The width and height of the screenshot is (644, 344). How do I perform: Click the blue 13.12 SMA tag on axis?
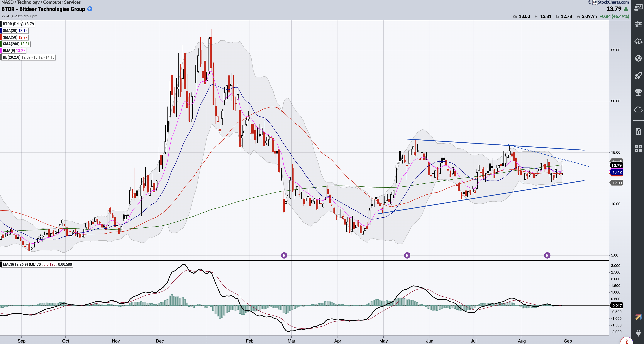[616, 172]
